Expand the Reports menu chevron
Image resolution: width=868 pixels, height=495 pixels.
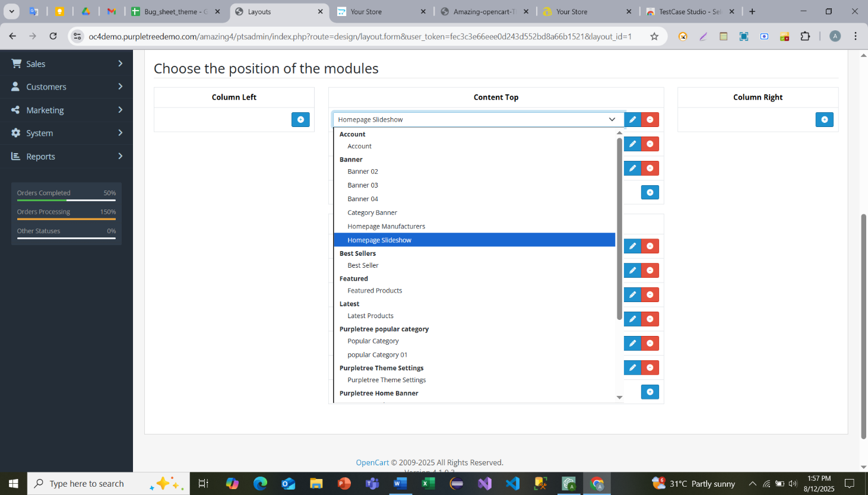pyautogui.click(x=121, y=156)
